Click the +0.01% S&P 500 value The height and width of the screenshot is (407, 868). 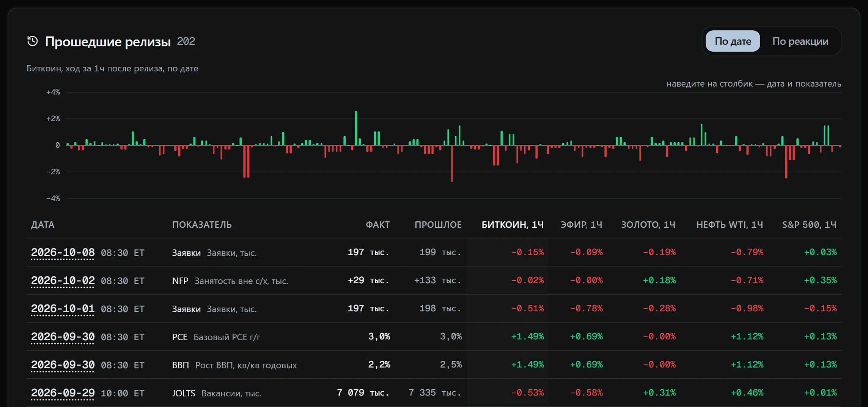coord(820,393)
